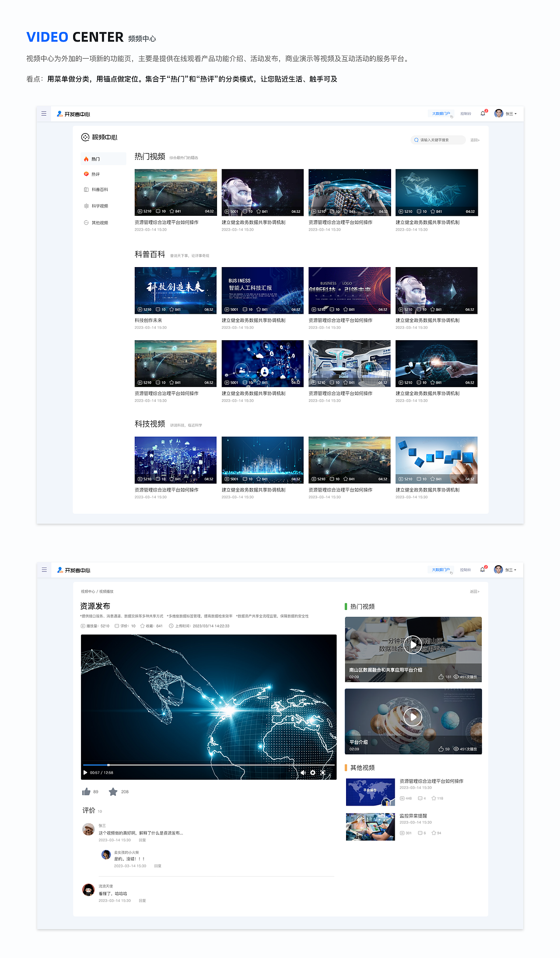Open exhibition hall thumbnail in 科普百科
This screenshot has width=560, height=958.
coord(350,364)
